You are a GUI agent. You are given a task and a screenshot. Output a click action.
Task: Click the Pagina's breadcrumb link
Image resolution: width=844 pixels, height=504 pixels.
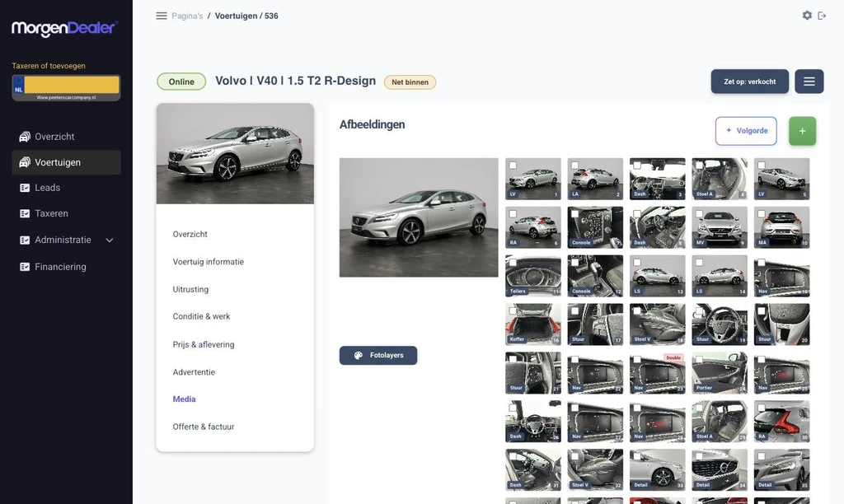pos(187,16)
